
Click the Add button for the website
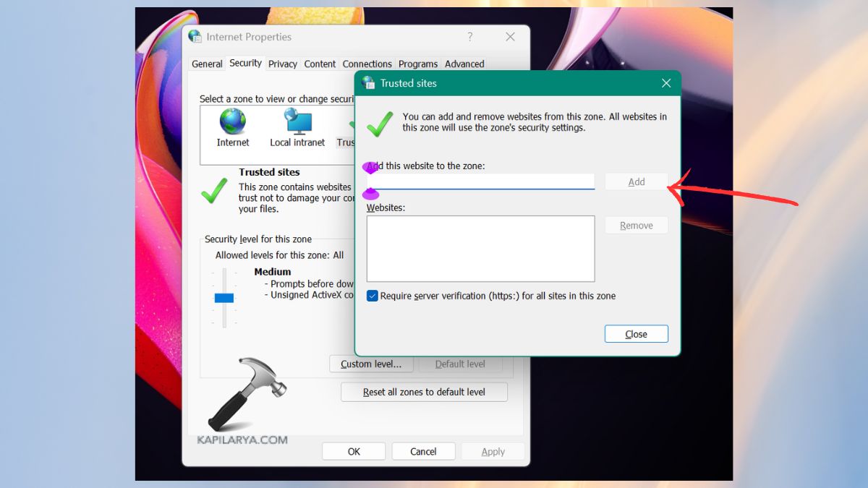636,181
